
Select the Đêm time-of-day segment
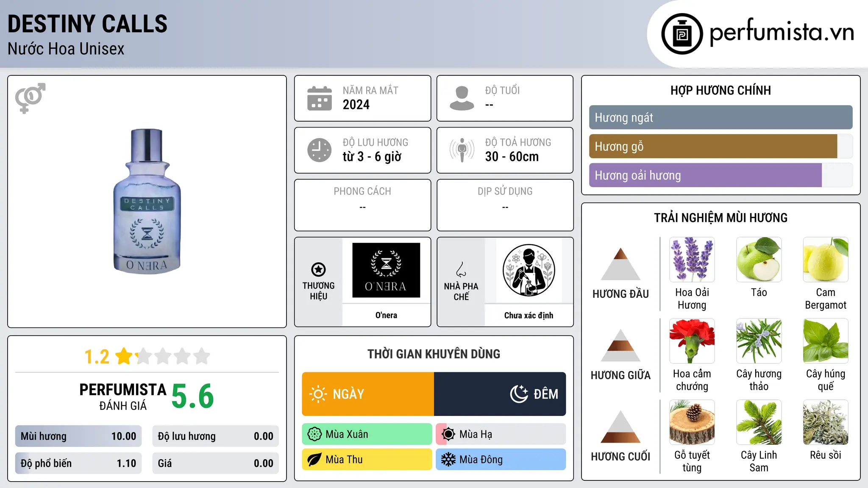point(500,394)
